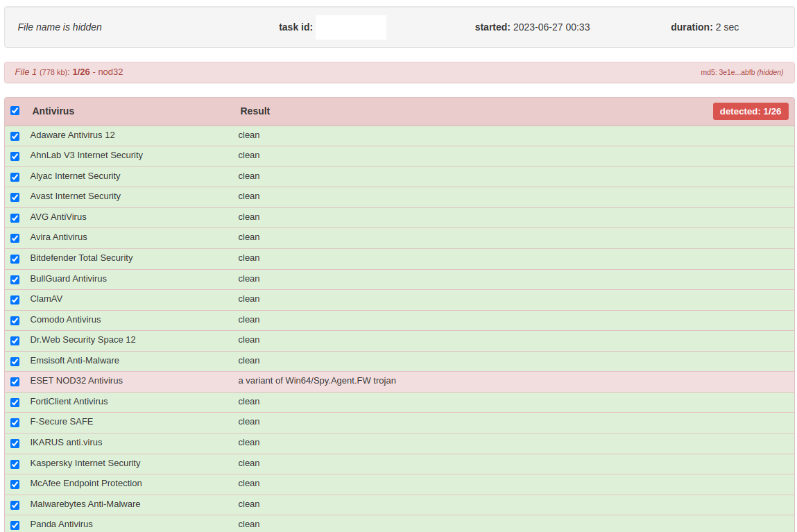The height and width of the screenshot is (532, 797).
Task: Toggle the Comodo Antivirus checkbox
Action: [x=15, y=320]
